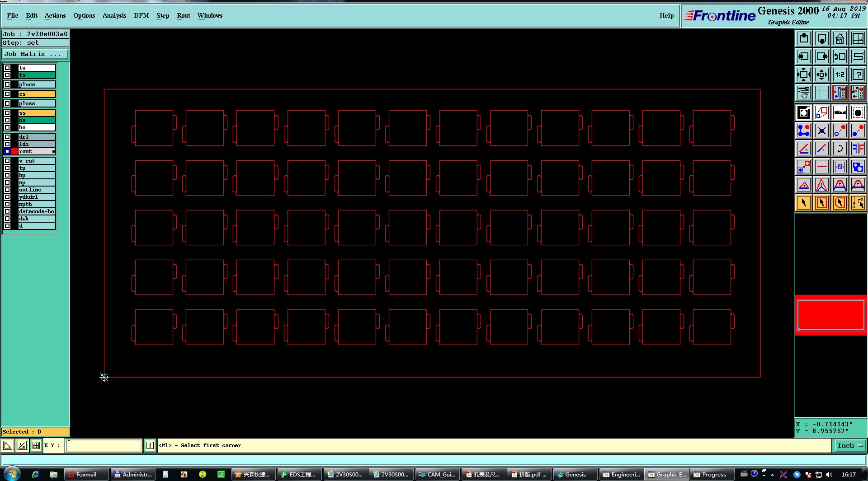Click the red color swatch of rout layer
This screenshot has height=481, width=868.
pos(14,151)
